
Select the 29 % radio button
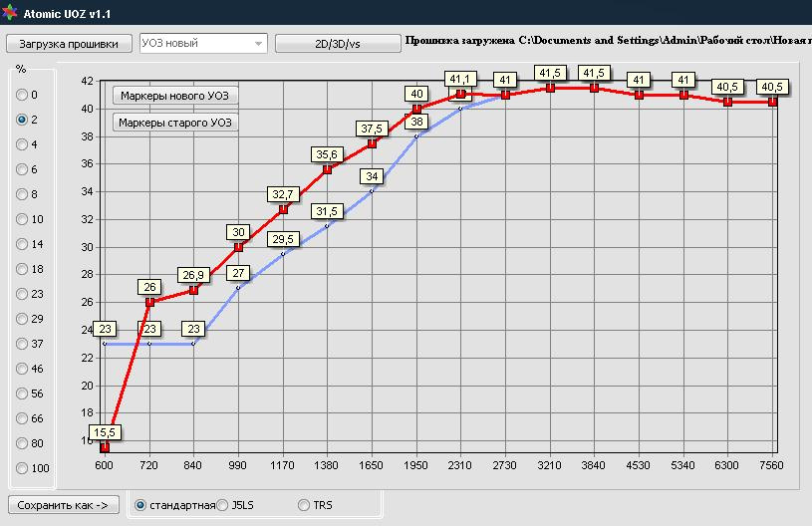pos(22,319)
